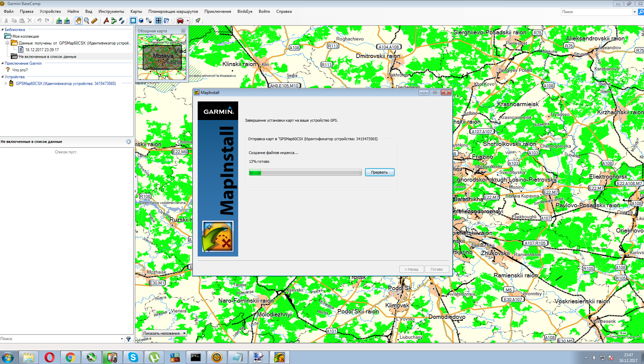Expand the GPSMap60CSX device node
Screen dimensions: 644x364
tap(6, 84)
